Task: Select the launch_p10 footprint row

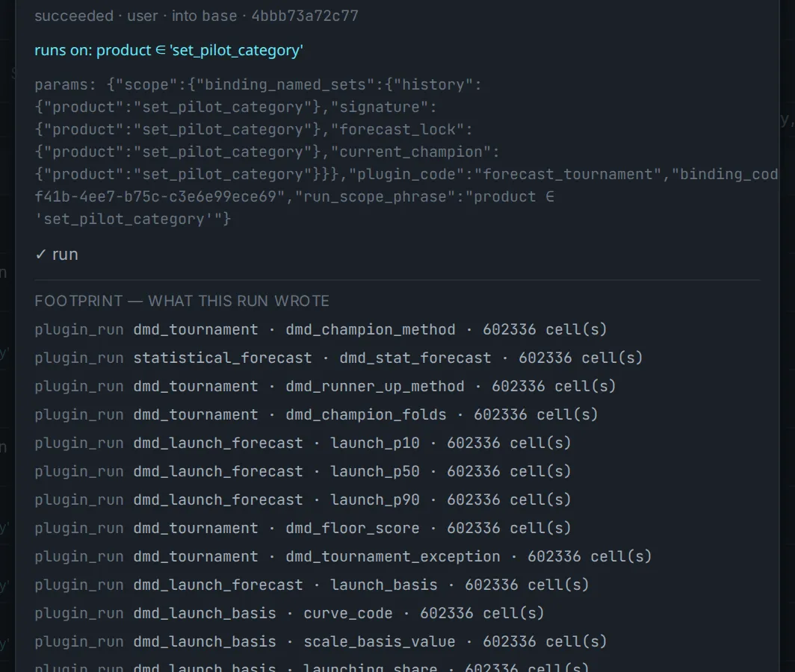Action: coord(303,443)
